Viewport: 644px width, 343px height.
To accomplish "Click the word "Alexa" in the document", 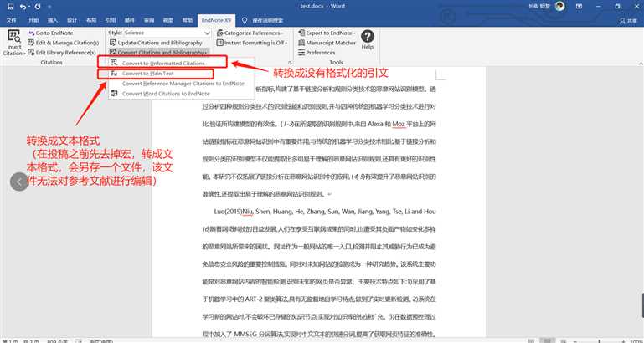I will click(375, 124).
